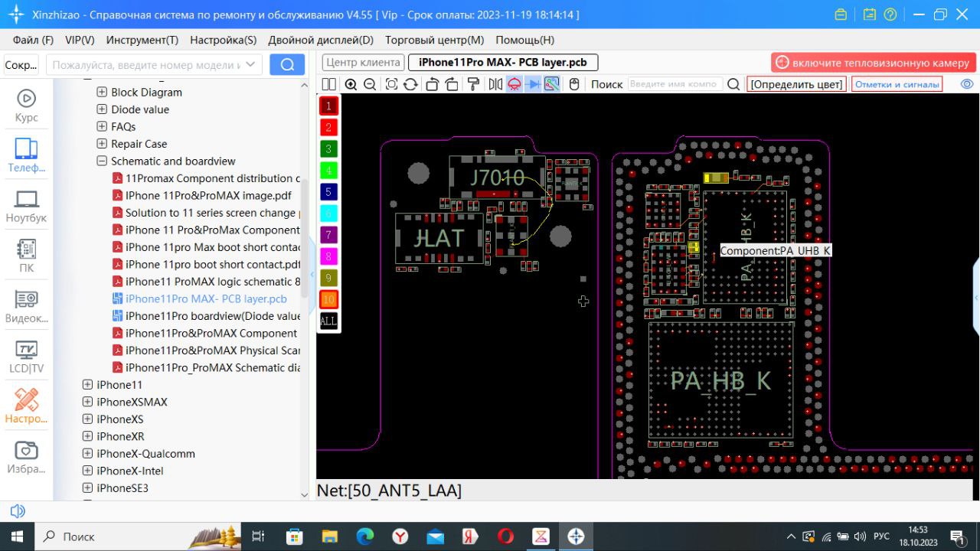Select the paint roller tool

pyautogui.click(x=473, y=84)
